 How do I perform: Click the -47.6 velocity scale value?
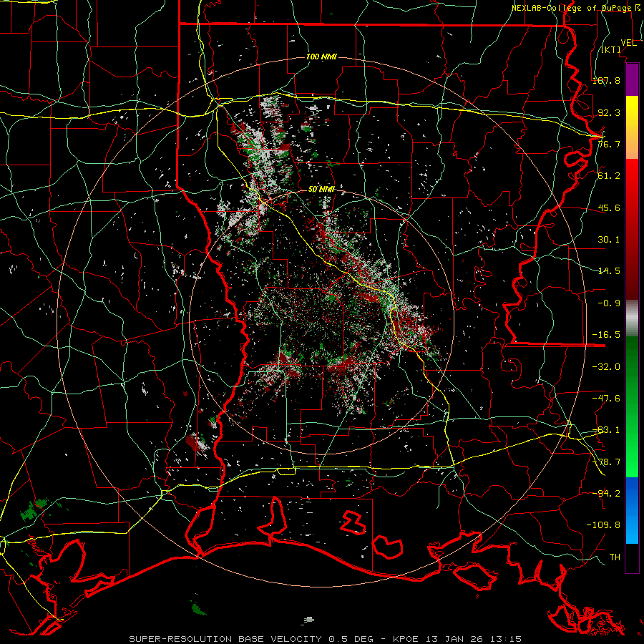[606, 399]
